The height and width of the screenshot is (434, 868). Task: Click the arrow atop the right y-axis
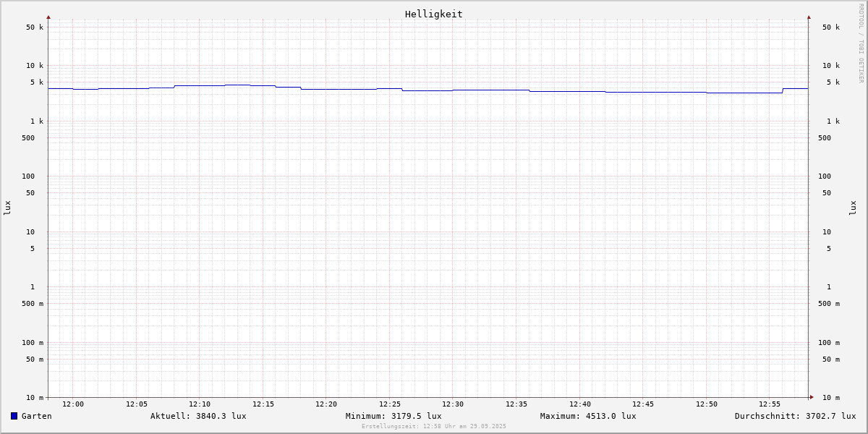[809, 17]
